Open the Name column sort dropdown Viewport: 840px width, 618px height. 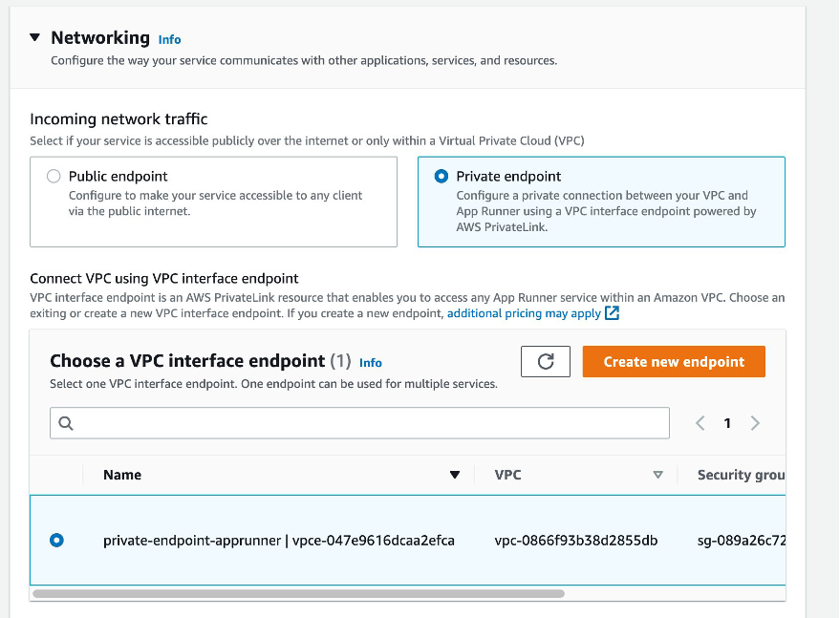[x=456, y=475]
